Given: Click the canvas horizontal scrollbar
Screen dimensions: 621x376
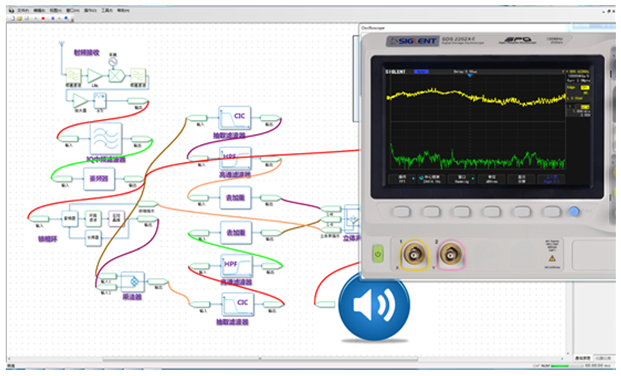Looking at the screenshot, I should pyautogui.click(x=260, y=359).
